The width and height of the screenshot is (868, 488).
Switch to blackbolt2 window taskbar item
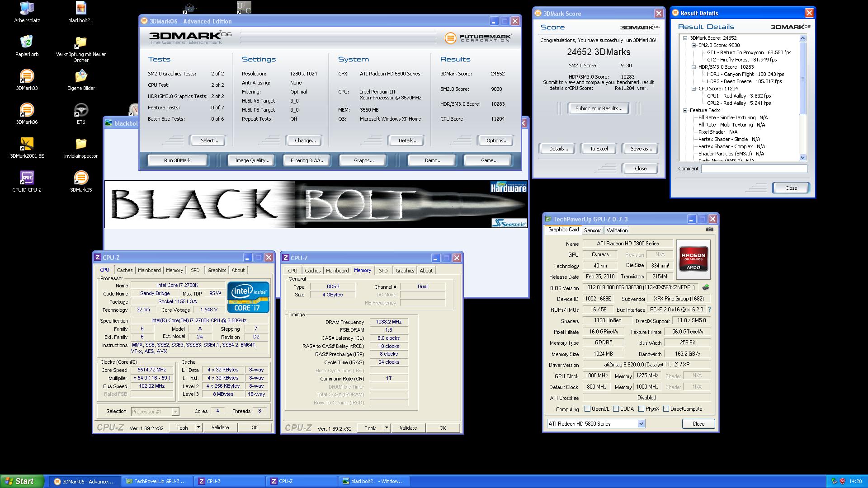coord(375,482)
